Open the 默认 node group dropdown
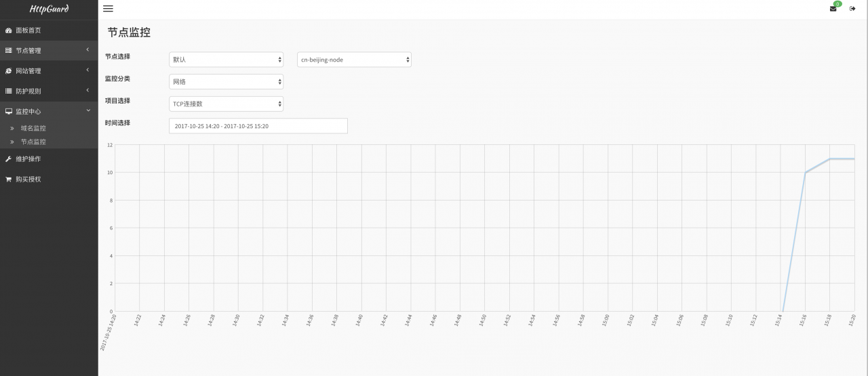The height and width of the screenshot is (376, 868). click(x=226, y=60)
